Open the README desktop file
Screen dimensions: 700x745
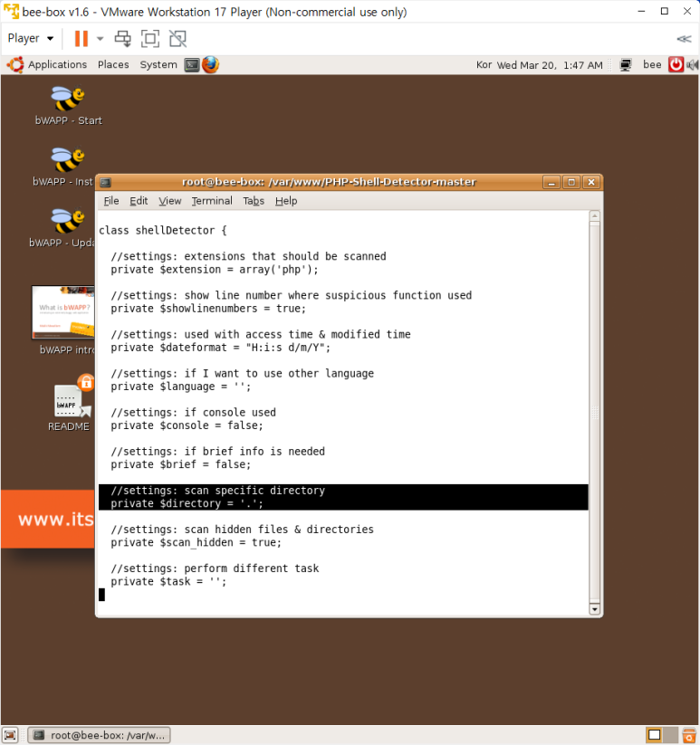click(x=70, y=403)
